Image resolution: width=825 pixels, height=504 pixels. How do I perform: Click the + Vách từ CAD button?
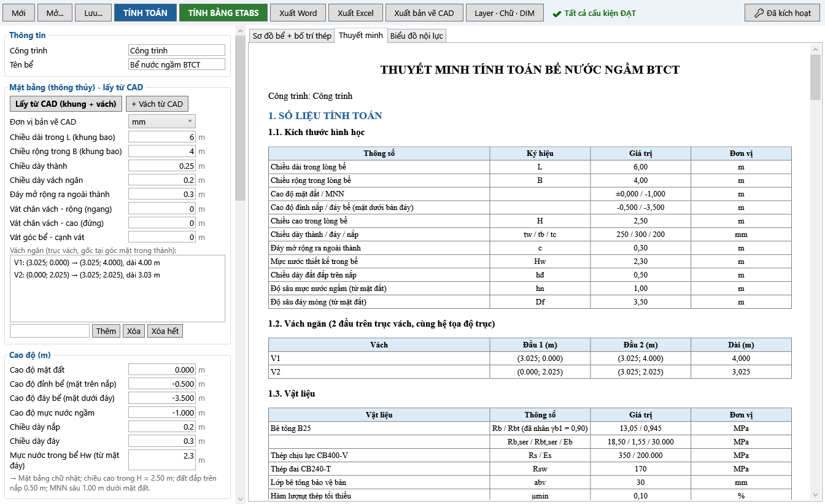coord(157,104)
